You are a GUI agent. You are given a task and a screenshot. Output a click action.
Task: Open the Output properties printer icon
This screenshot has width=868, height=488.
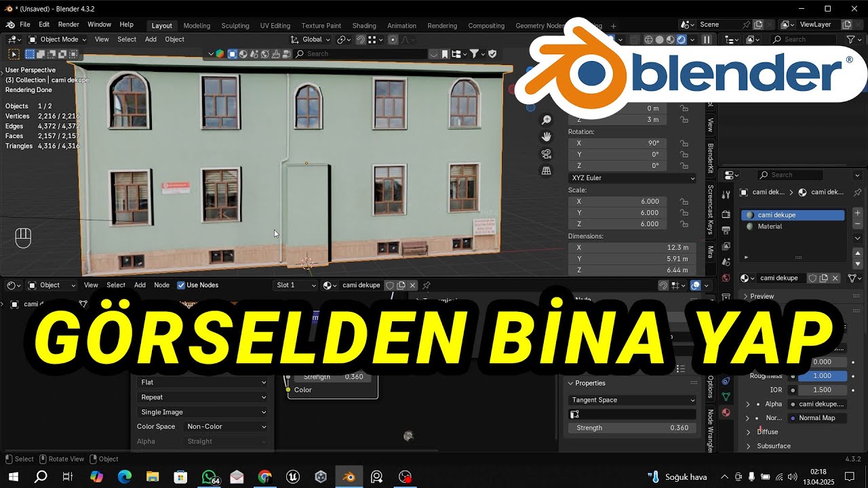coord(726,230)
